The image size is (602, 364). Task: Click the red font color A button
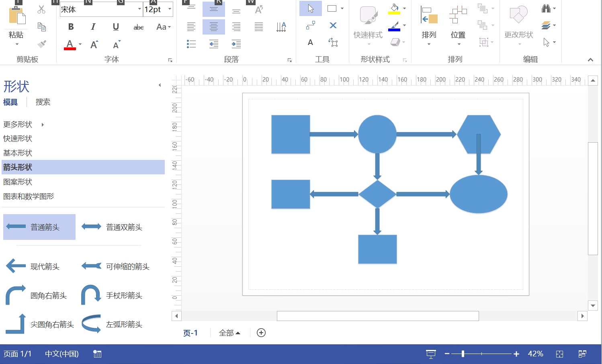click(x=70, y=44)
